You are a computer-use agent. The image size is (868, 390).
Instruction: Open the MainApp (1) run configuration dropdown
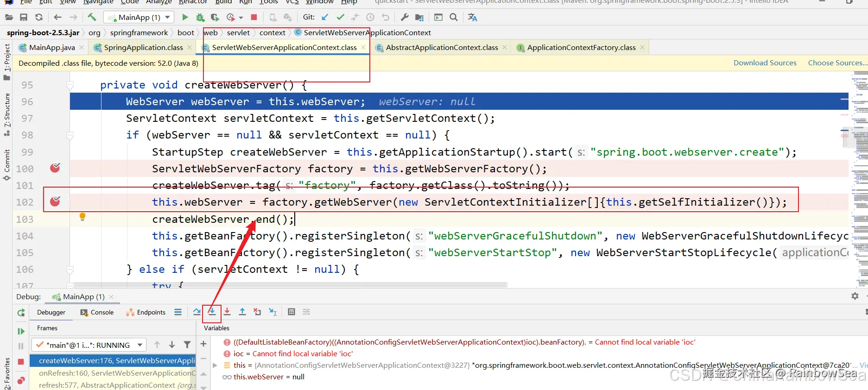[139, 18]
